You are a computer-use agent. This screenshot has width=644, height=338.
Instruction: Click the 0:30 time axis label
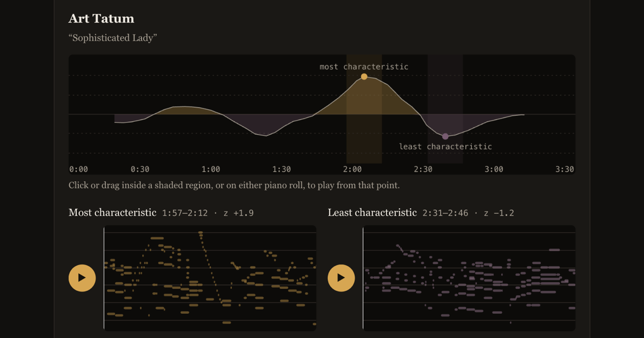[140, 170]
